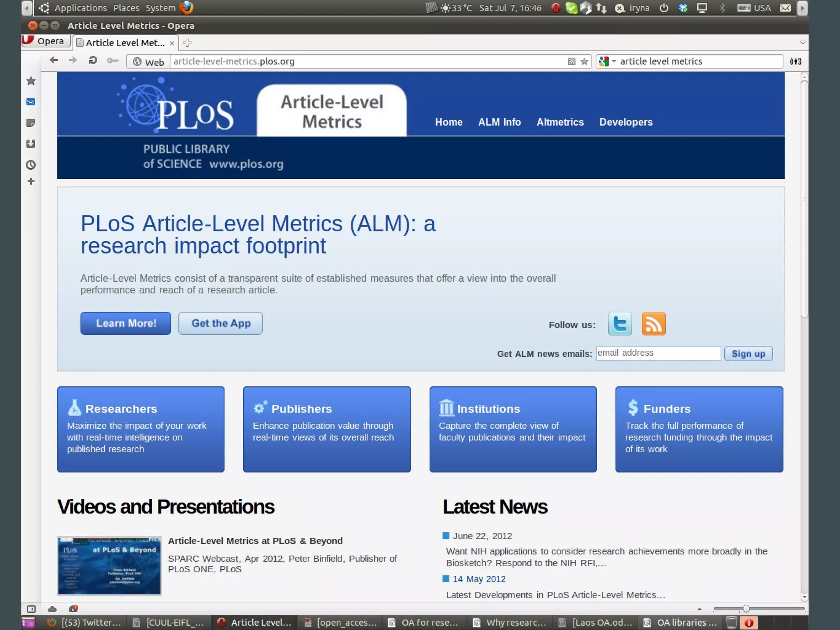Viewport: 840px width, 630px height.
Task: Open the closed tabs dropdown at tab bar end
Action: (x=802, y=43)
